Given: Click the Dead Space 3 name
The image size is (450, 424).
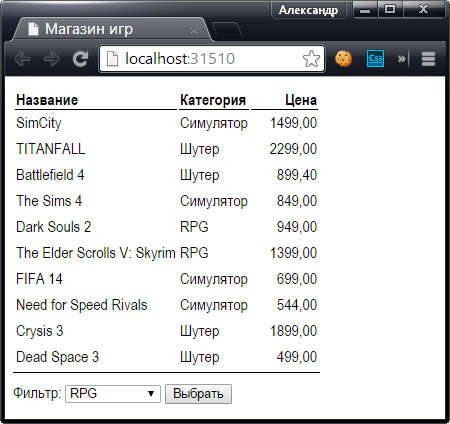Looking at the screenshot, I should [x=57, y=357].
